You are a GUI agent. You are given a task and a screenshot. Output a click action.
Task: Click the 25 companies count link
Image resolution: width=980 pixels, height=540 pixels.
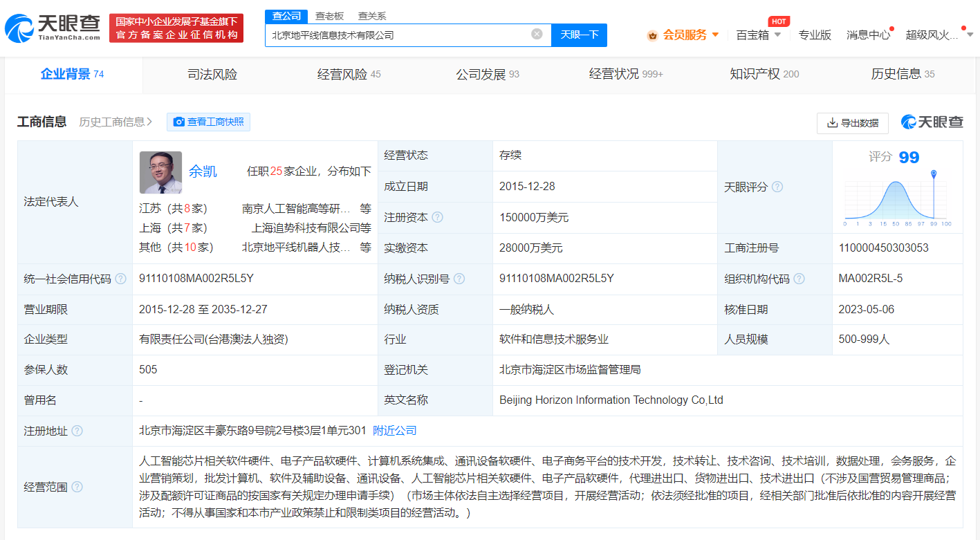[277, 171]
